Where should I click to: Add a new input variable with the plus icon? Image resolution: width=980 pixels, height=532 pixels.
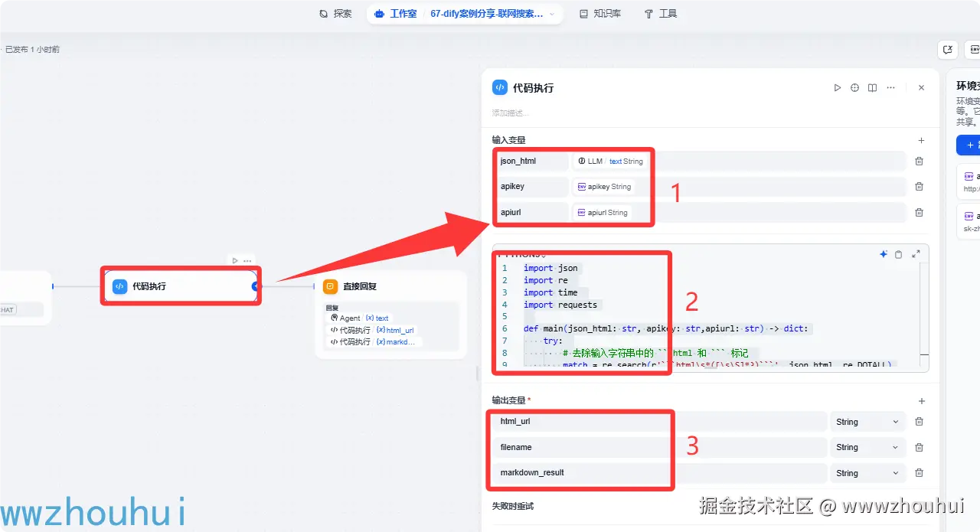click(x=921, y=140)
